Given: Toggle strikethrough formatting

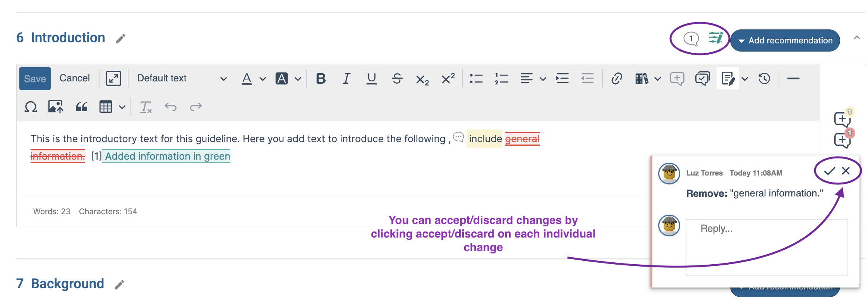Looking at the screenshot, I should (397, 79).
